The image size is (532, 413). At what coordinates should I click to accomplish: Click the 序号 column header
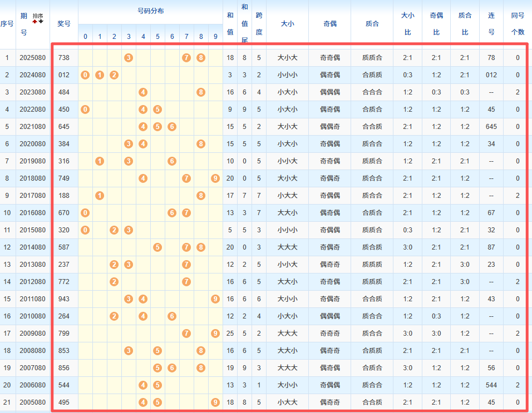(7, 24)
